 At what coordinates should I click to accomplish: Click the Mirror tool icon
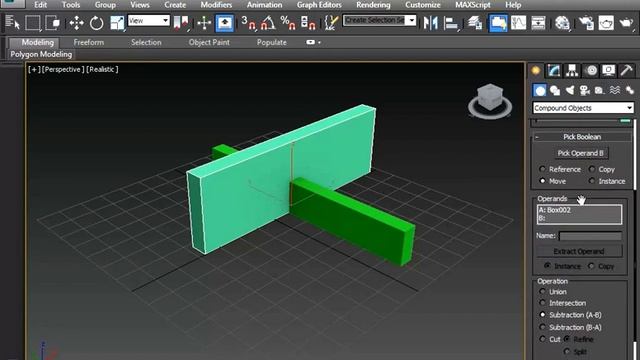(x=430, y=22)
